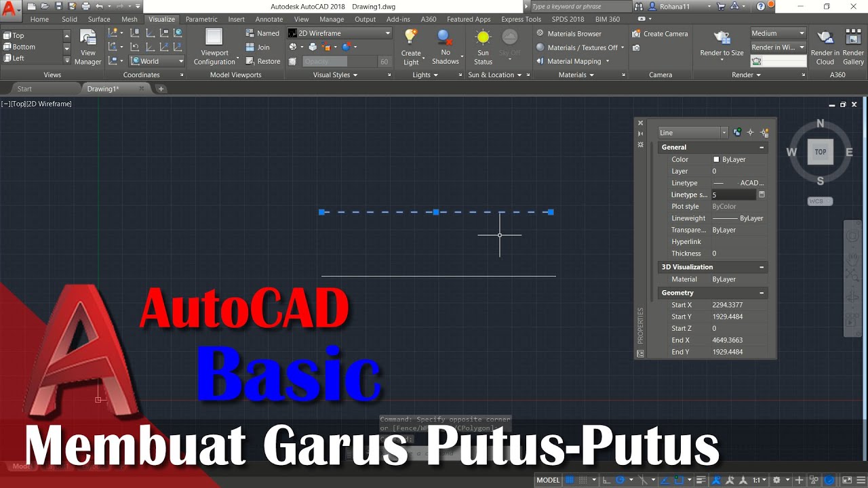Open the Line object type dropdown
The image size is (868, 488).
coord(693,133)
